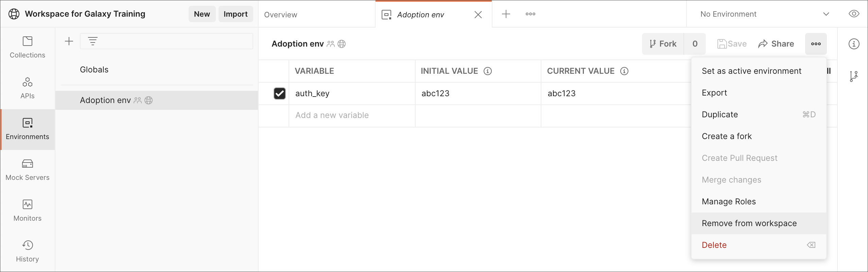Open the APIs sidebar section
The width and height of the screenshot is (868, 272).
click(x=27, y=88)
